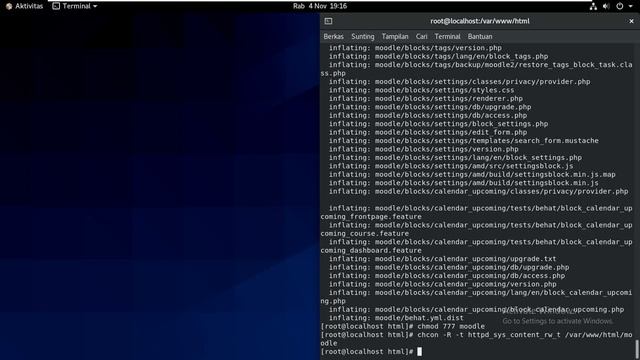Click the GNOME foot logo icon
Image resolution: width=640 pixels, height=360 pixels.
(9, 6)
